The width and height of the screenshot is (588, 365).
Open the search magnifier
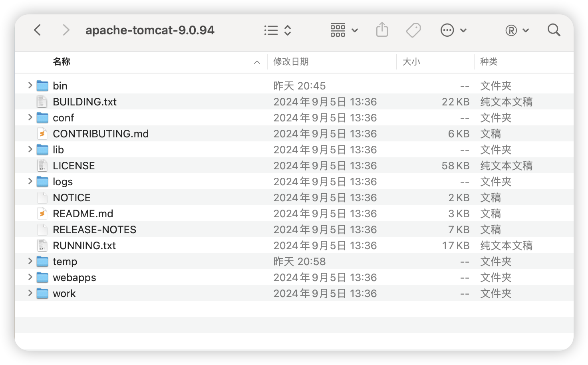(554, 30)
